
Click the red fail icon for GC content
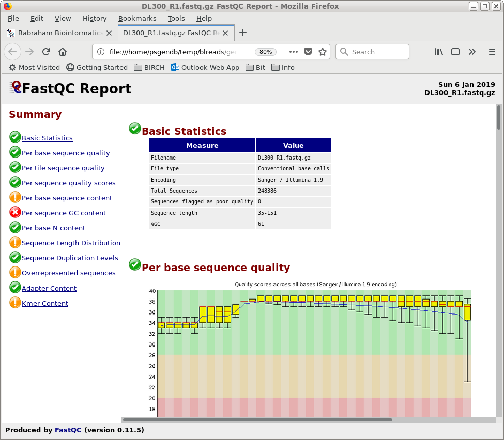15,212
